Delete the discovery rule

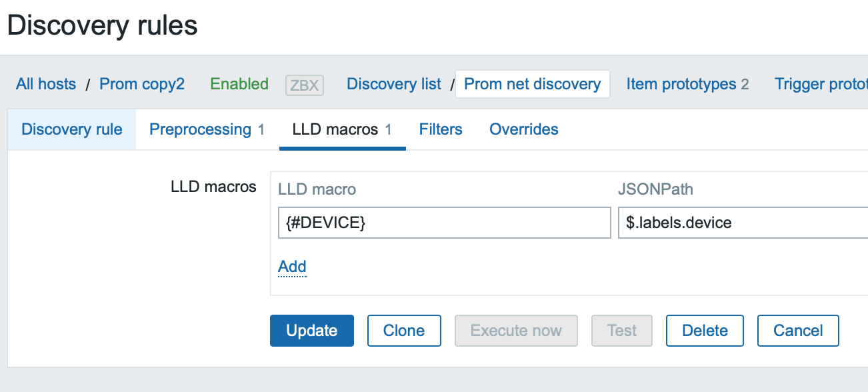[705, 331]
